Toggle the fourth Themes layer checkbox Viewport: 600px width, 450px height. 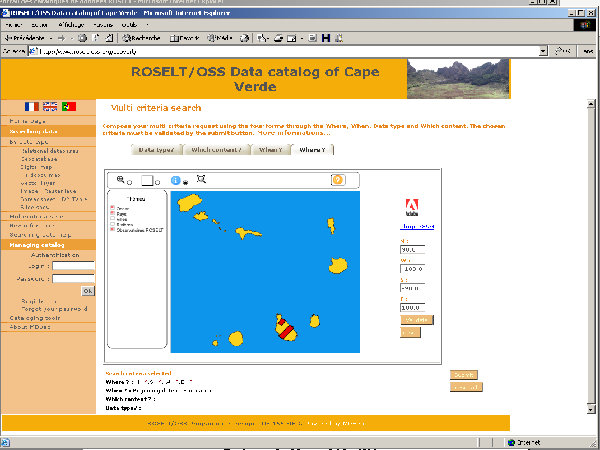[x=112, y=224]
